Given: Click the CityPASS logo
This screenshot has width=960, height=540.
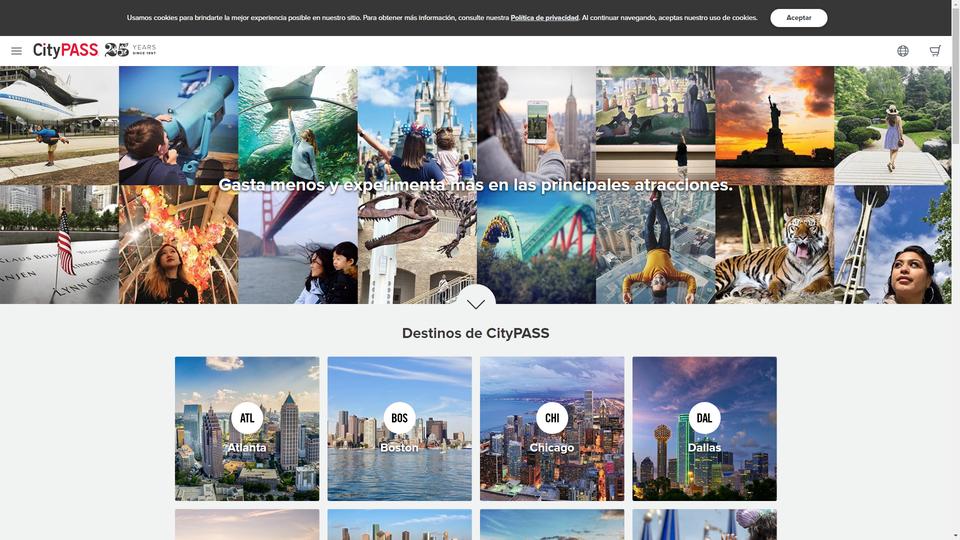Looking at the screenshot, I should [66, 50].
